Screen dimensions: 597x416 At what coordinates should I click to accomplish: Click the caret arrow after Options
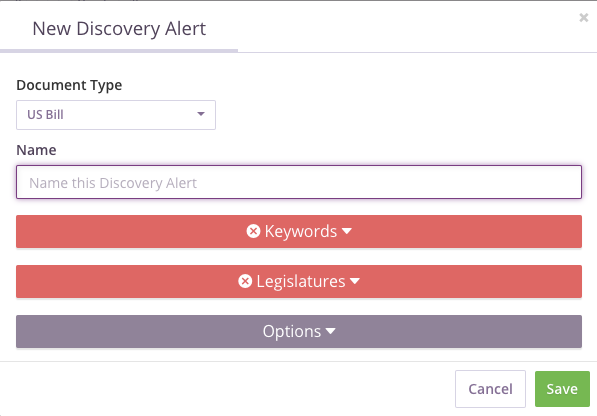(x=330, y=331)
